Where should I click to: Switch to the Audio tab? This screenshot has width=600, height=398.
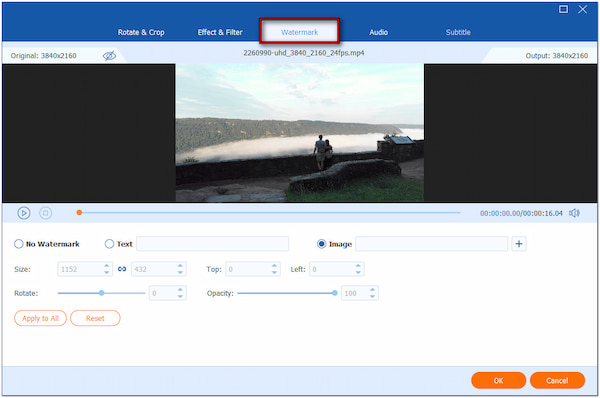tap(378, 32)
